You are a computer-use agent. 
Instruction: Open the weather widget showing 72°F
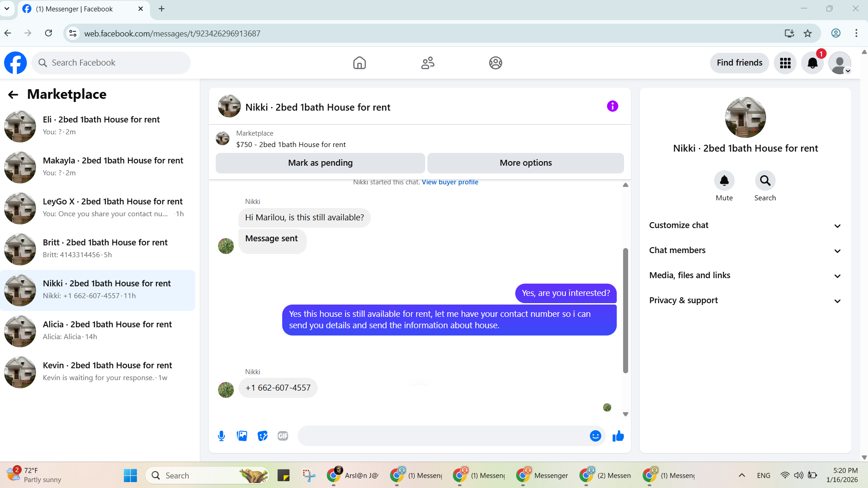[34, 475]
